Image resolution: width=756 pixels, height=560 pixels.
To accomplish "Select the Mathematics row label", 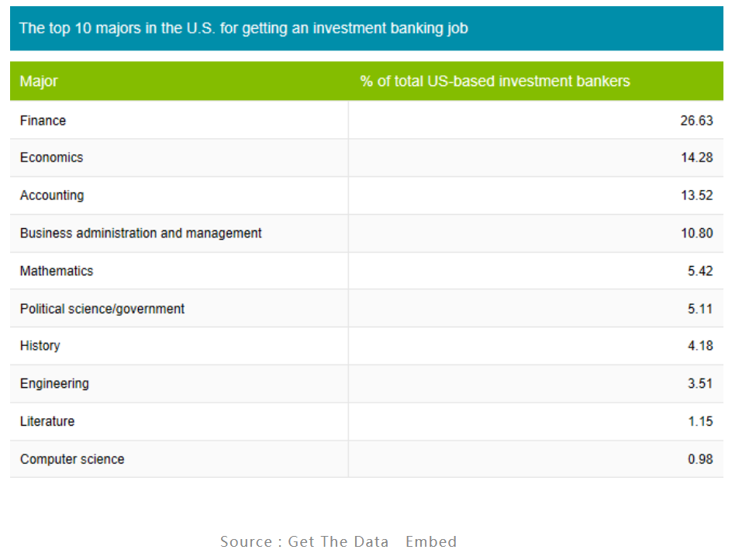I will (x=57, y=271).
